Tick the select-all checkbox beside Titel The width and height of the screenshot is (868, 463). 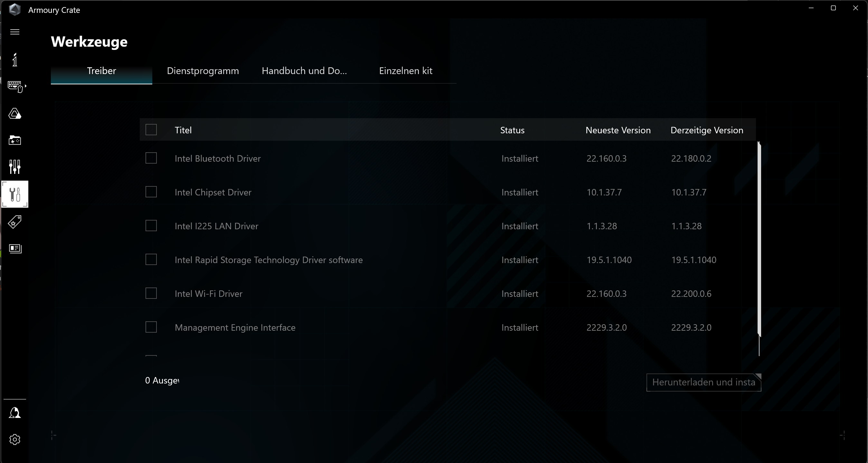151,130
